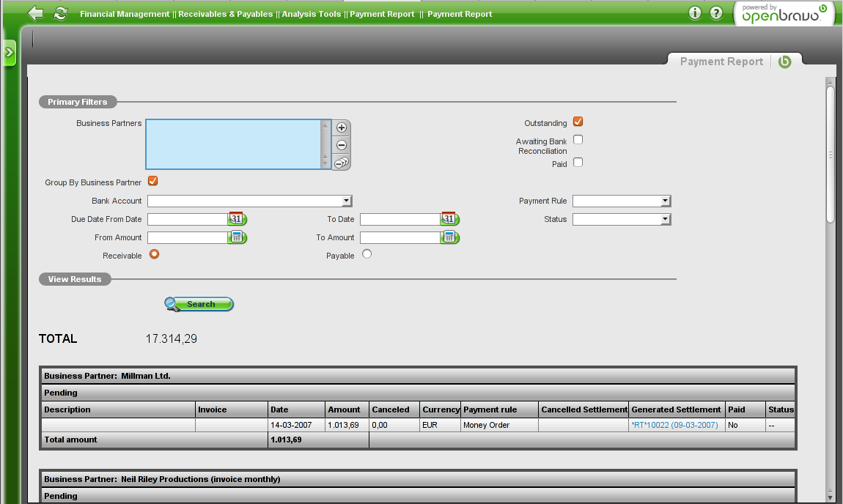The width and height of the screenshot is (843, 504).
Task: Expand the left sidebar menu arrow
Action: pos(9,52)
